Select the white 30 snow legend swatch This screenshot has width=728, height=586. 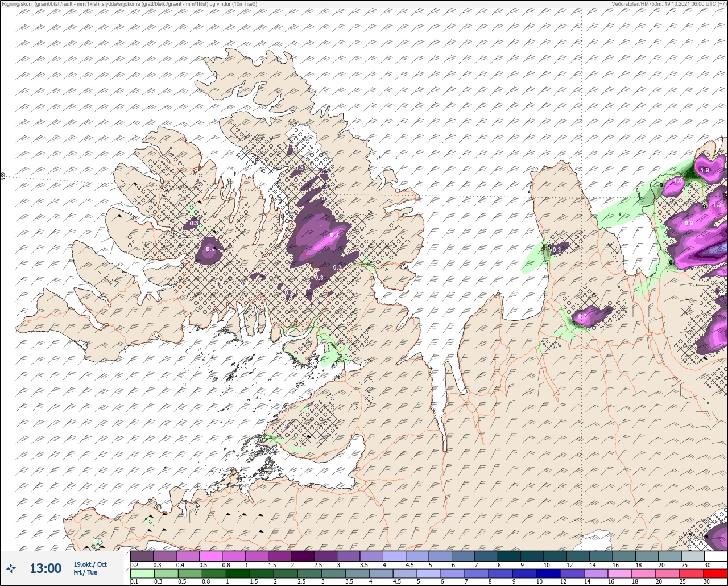click(x=716, y=556)
